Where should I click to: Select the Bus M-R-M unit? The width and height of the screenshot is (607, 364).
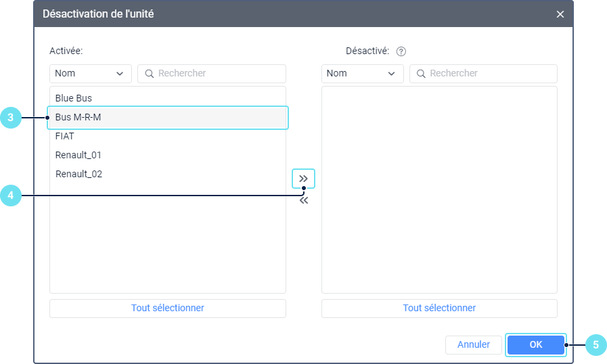tap(78, 117)
